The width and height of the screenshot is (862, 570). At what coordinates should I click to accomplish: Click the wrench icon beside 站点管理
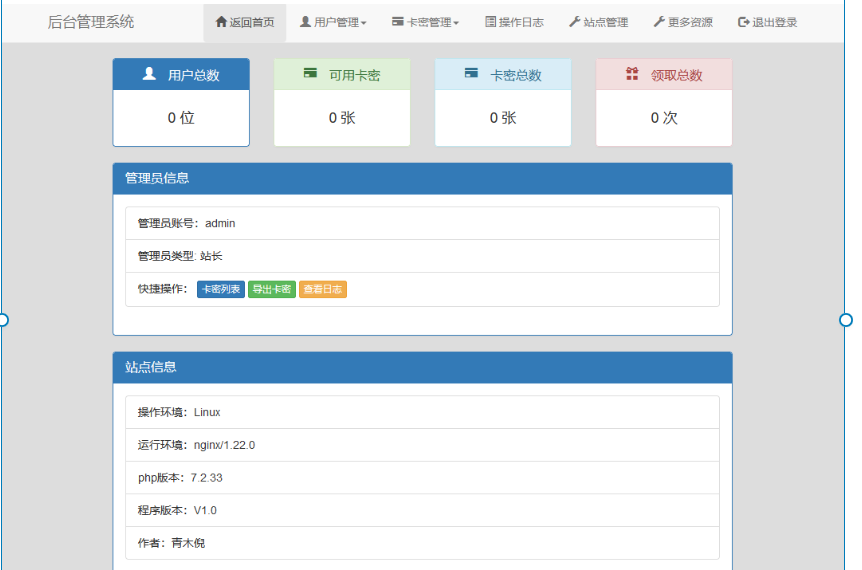(x=574, y=22)
